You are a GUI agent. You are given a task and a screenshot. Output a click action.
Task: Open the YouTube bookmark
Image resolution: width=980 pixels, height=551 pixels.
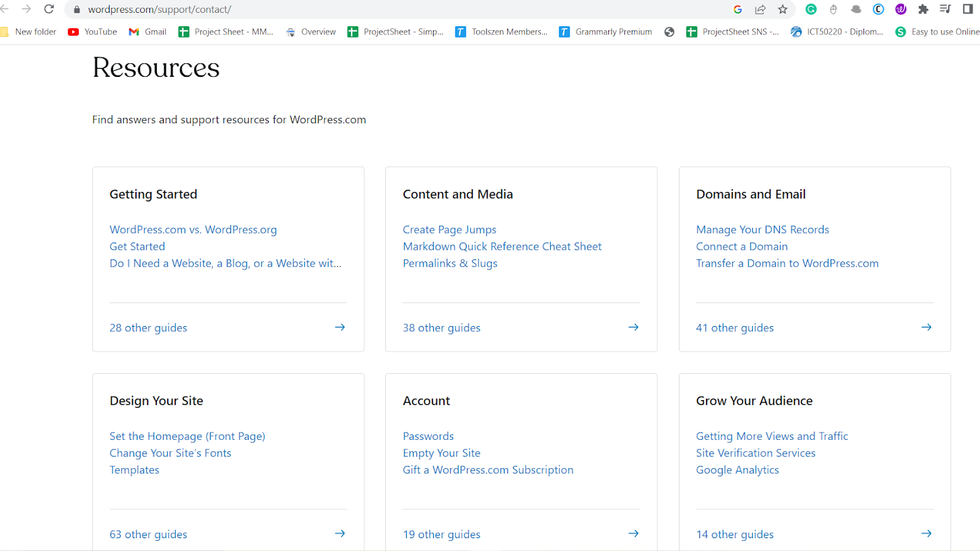(x=93, y=32)
